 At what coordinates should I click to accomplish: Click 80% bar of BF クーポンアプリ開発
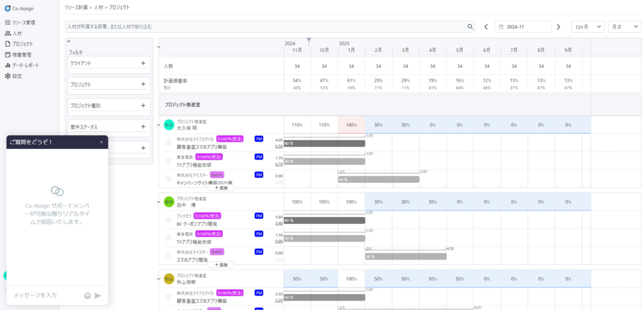tap(325, 221)
